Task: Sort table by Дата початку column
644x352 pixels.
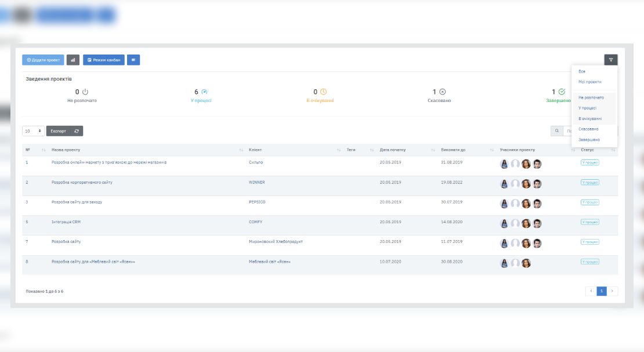Action: pos(393,150)
